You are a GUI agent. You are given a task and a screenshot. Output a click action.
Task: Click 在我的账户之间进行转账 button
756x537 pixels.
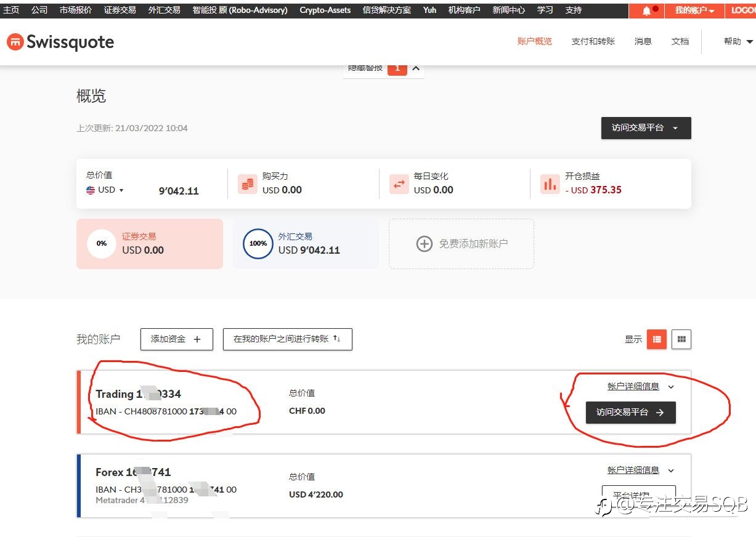pyautogui.click(x=288, y=339)
